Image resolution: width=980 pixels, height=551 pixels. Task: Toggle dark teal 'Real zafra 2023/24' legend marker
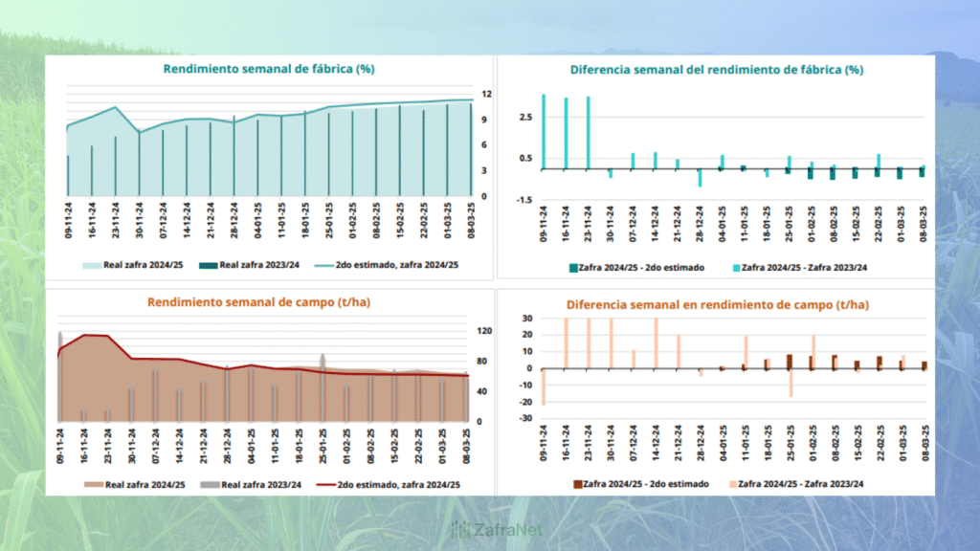point(208,266)
